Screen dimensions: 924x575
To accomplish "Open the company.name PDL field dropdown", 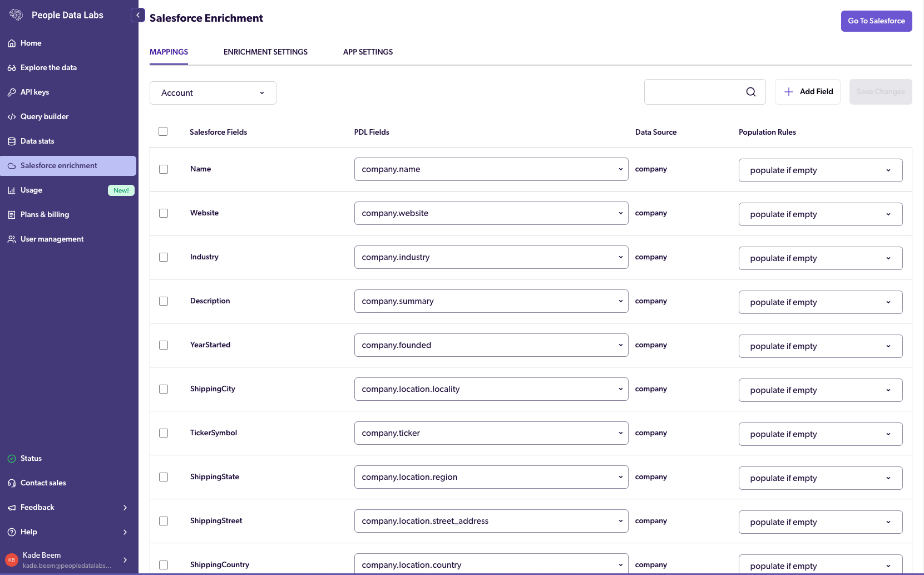I will pyautogui.click(x=491, y=169).
